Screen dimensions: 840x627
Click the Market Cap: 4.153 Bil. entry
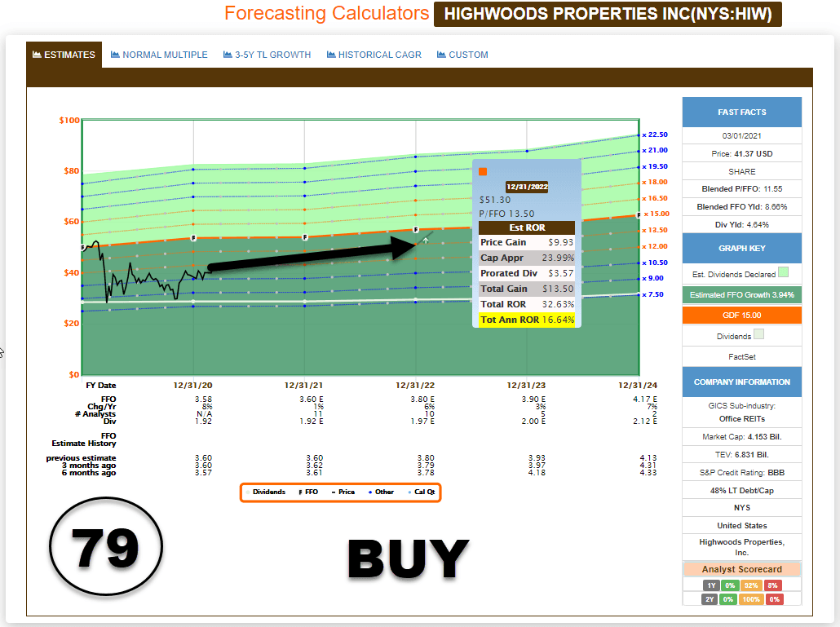742,437
